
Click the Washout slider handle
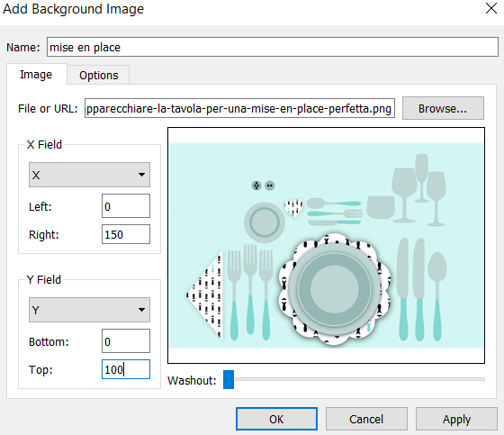[229, 380]
